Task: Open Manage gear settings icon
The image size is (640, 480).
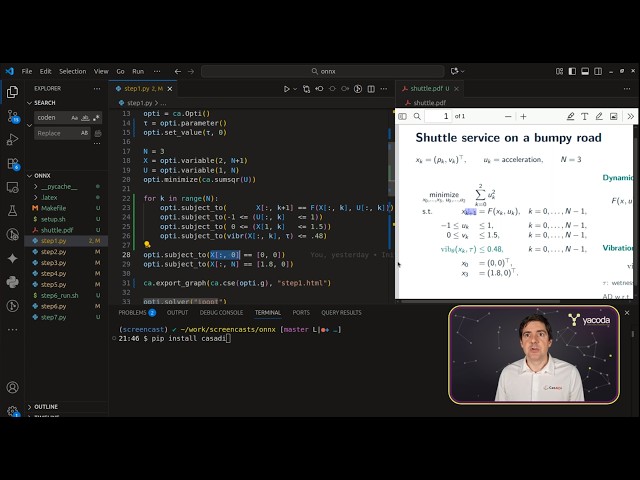Action: pyautogui.click(x=12, y=411)
